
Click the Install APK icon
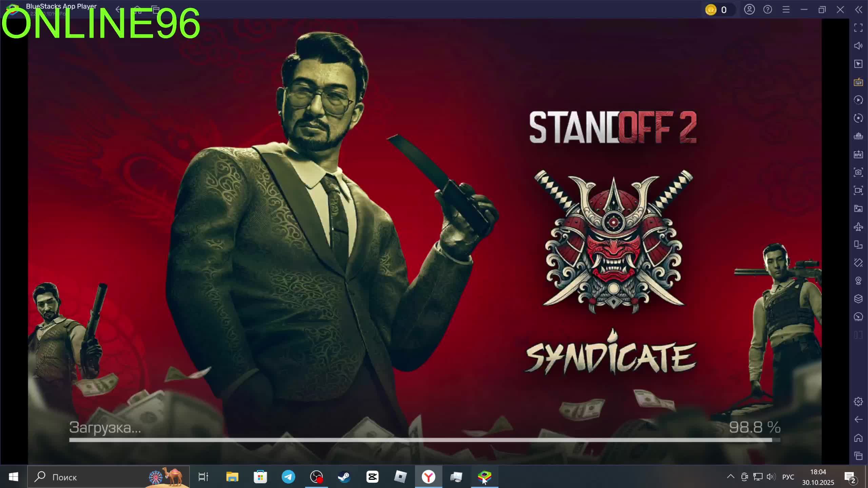[858, 155]
